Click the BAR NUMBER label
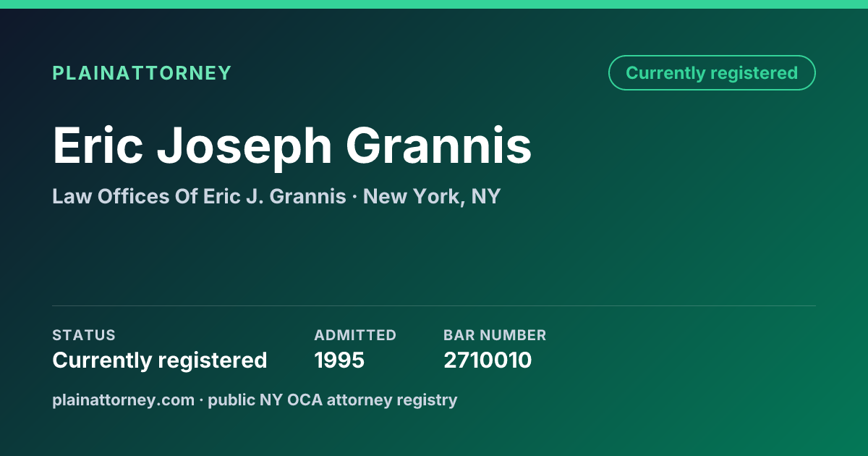 coord(495,335)
